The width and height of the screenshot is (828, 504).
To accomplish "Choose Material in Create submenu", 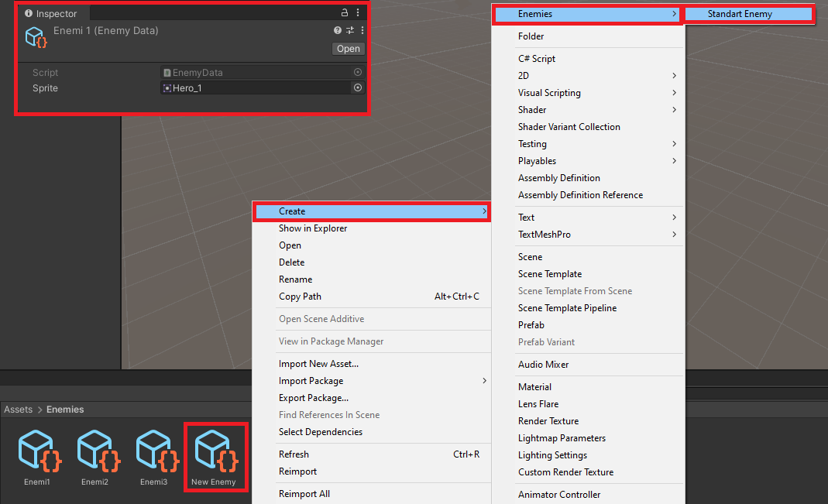I will (588, 387).
